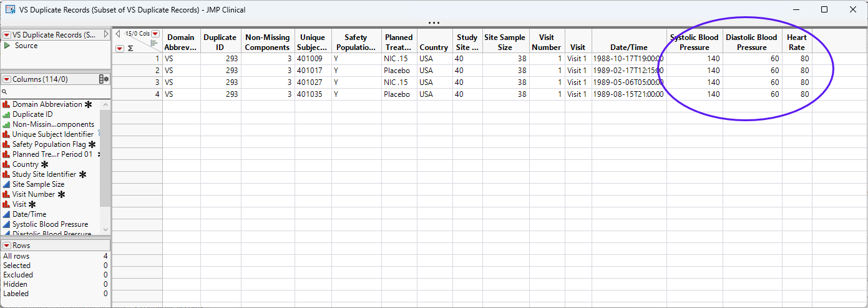Select row number 1 in the data grid
The width and height of the screenshot is (868, 308).
pos(137,59)
